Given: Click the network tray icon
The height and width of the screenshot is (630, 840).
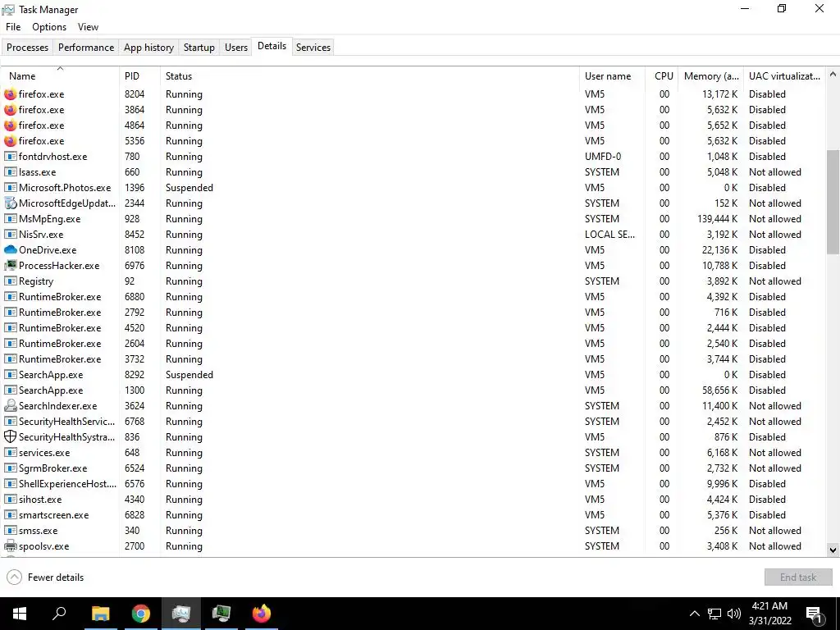Looking at the screenshot, I should click(714, 614).
